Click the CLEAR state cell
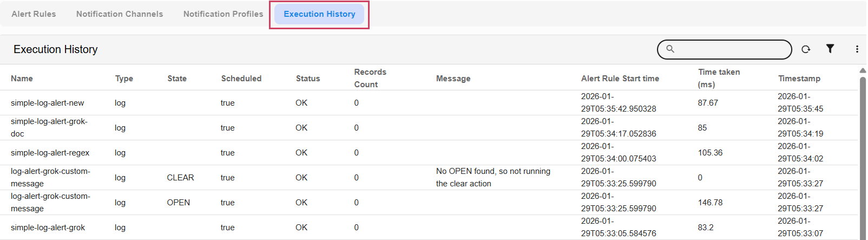Viewport: 868px width, 240px height. point(180,178)
